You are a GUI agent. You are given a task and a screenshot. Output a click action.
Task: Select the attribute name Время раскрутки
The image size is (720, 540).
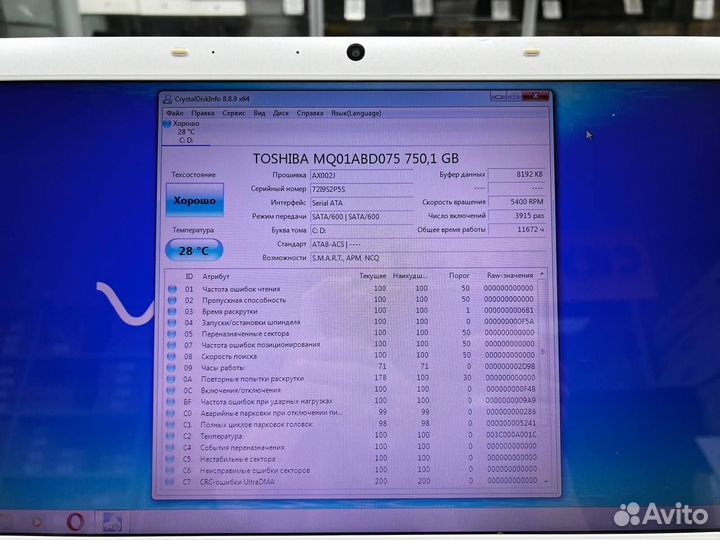230,311
